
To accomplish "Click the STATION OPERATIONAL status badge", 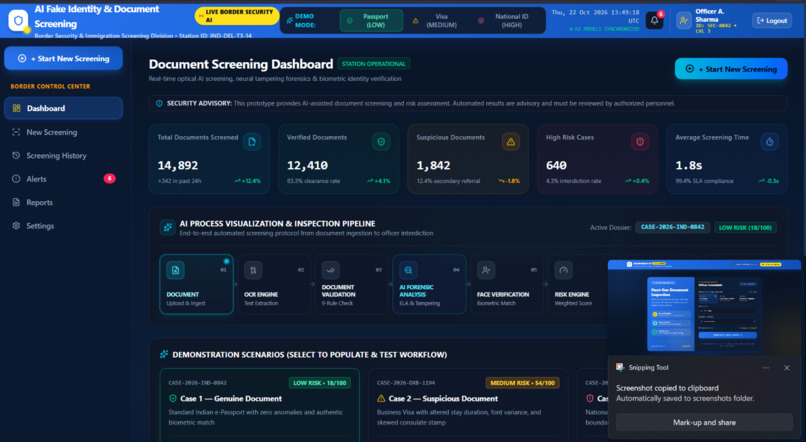I will coord(374,64).
